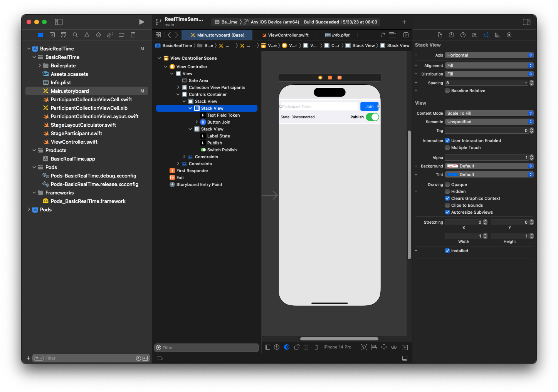558x392 pixels.
Task: Click the device orientation icon near iPhone 14 Pro
Action: [316, 347]
